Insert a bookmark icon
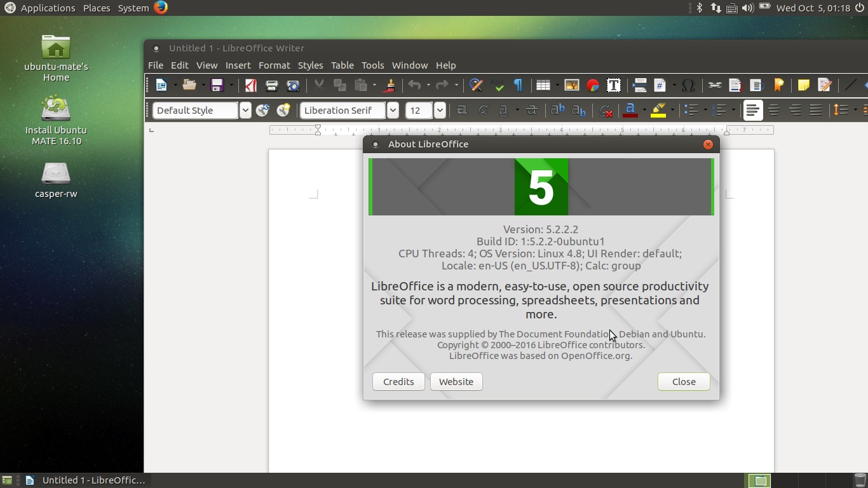This screenshot has height=488, width=868. pos(778,85)
